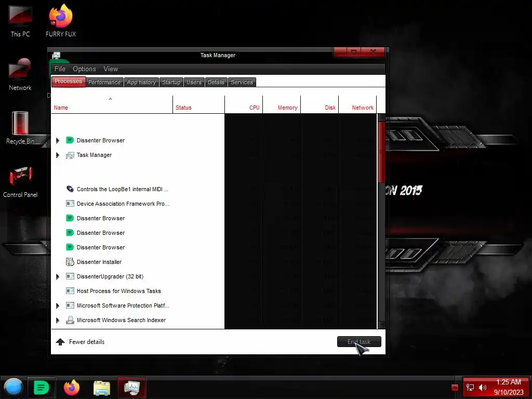Click LoopBe1 internal MIDI process icon
This screenshot has width=532, height=399.
70,189
